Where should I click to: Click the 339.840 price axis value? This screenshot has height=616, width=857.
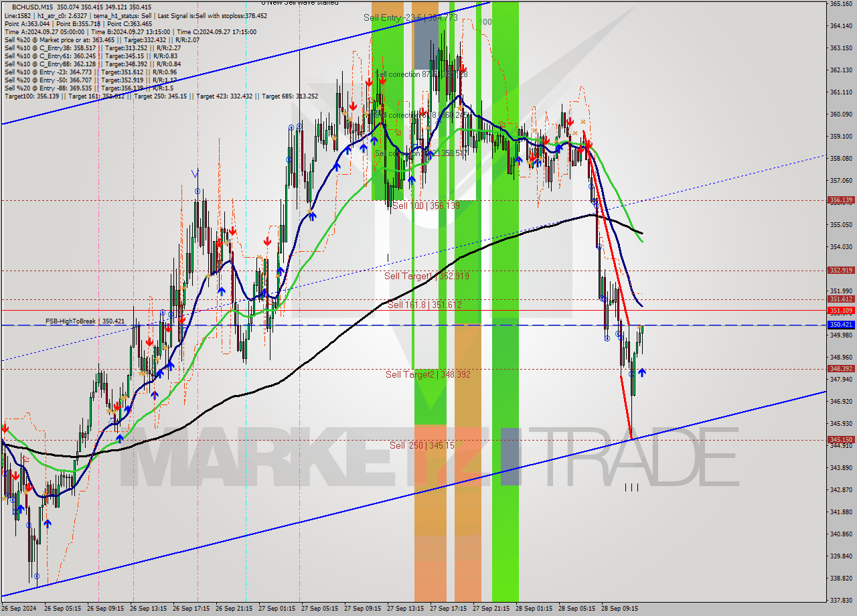(x=841, y=556)
